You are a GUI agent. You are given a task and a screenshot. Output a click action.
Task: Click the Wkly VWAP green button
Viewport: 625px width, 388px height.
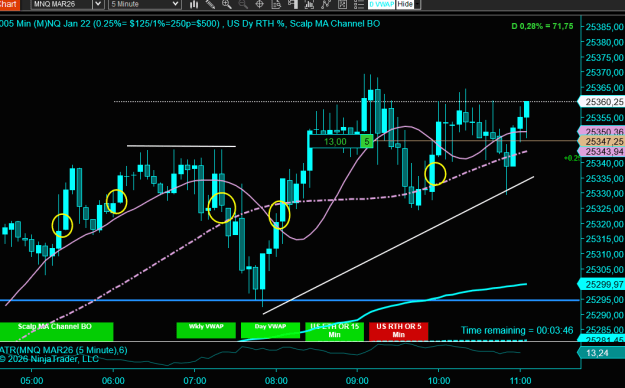coord(206,330)
